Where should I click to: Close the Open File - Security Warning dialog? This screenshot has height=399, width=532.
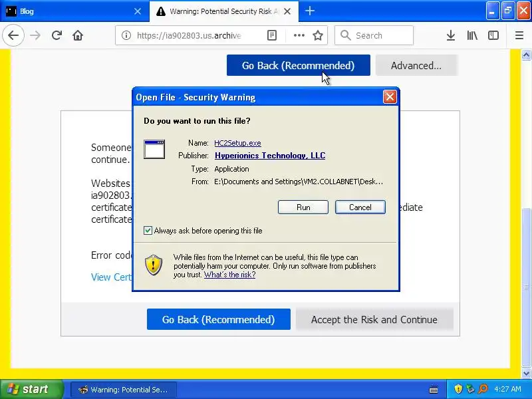tap(390, 97)
